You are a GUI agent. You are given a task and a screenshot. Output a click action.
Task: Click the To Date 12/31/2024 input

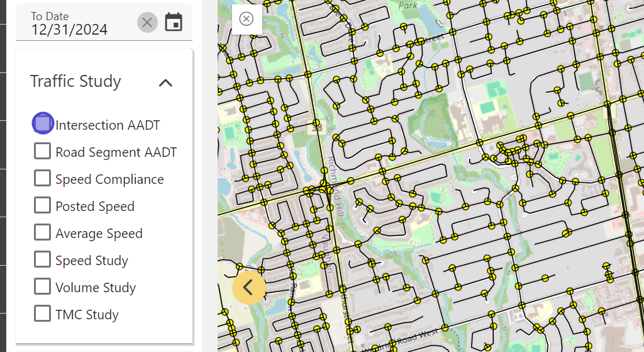[x=75, y=29]
